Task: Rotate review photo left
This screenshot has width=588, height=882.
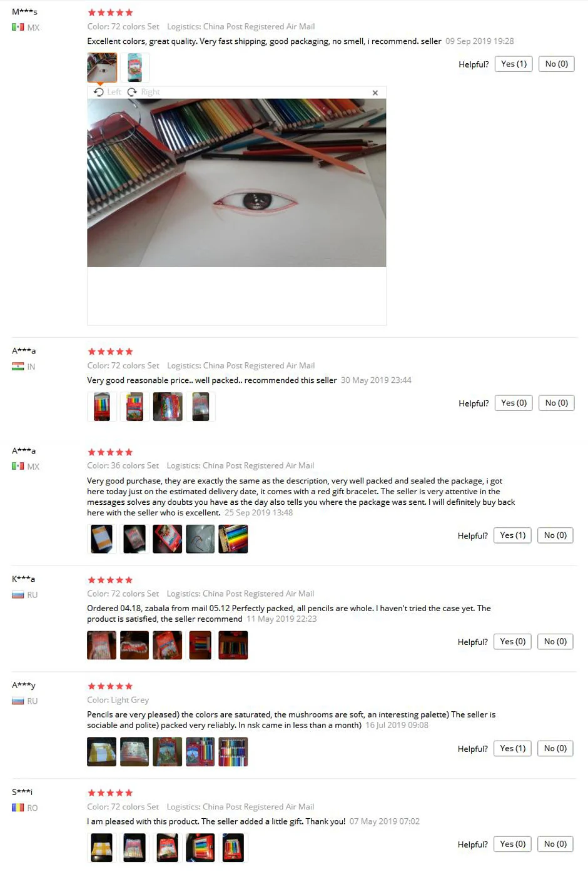Action: pos(108,92)
